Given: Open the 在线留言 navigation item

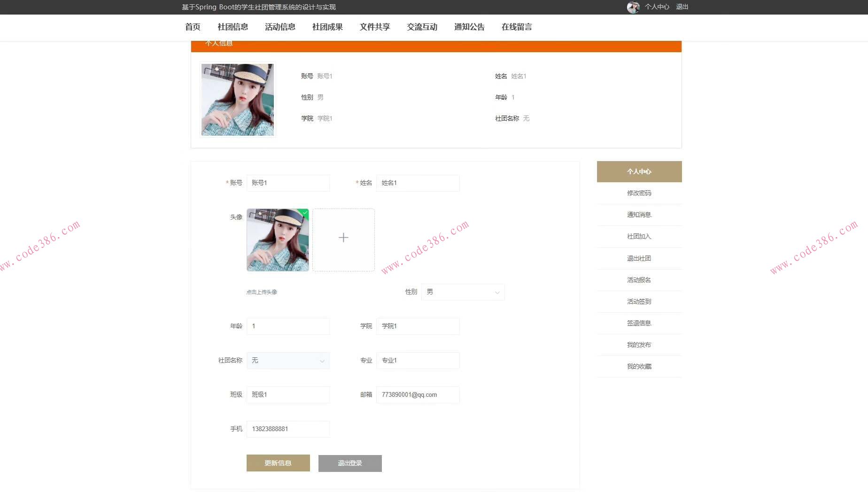Looking at the screenshot, I should pyautogui.click(x=517, y=27).
